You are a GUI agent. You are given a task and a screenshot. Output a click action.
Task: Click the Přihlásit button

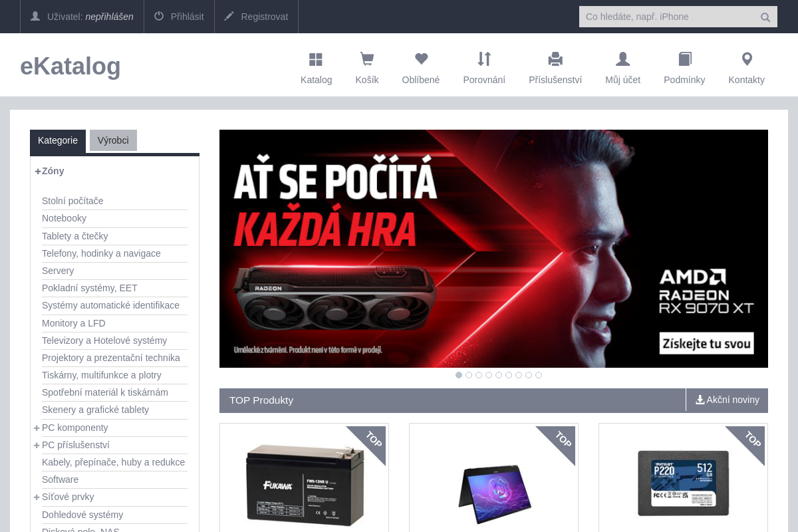pyautogui.click(x=179, y=17)
